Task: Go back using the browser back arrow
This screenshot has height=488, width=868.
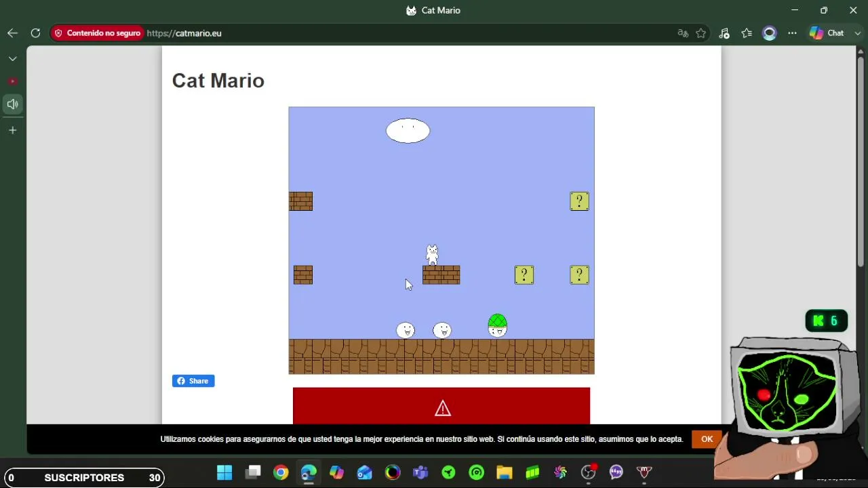Action: click(x=12, y=33)
